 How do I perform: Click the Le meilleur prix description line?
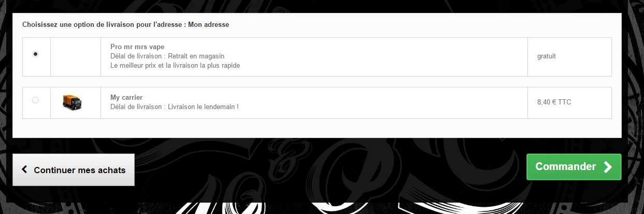coord(175,66)
